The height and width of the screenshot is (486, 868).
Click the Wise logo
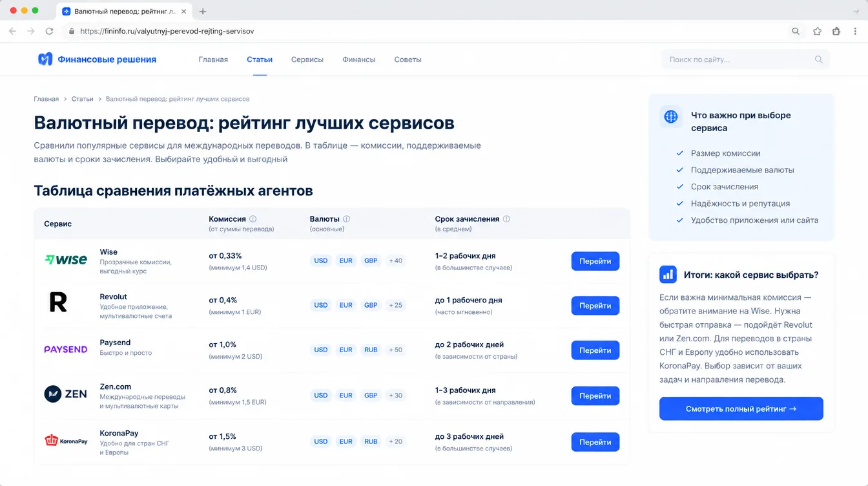coord(66,260)
